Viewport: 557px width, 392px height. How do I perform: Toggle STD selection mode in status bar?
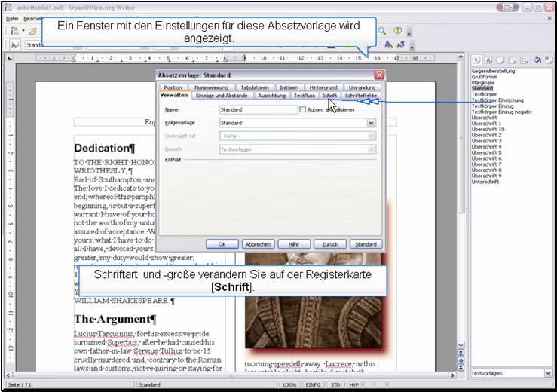tap(334, 384)
